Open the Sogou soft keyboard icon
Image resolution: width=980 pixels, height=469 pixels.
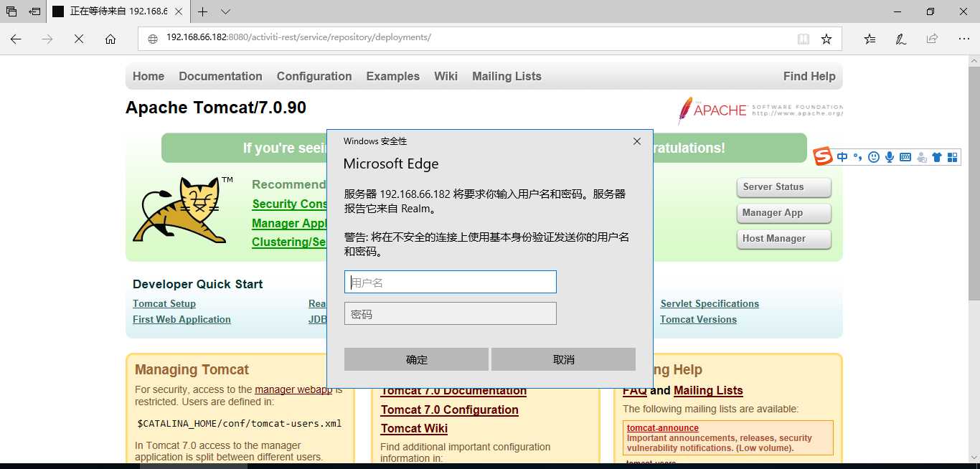pyautogui.click(x=905, y=157)
